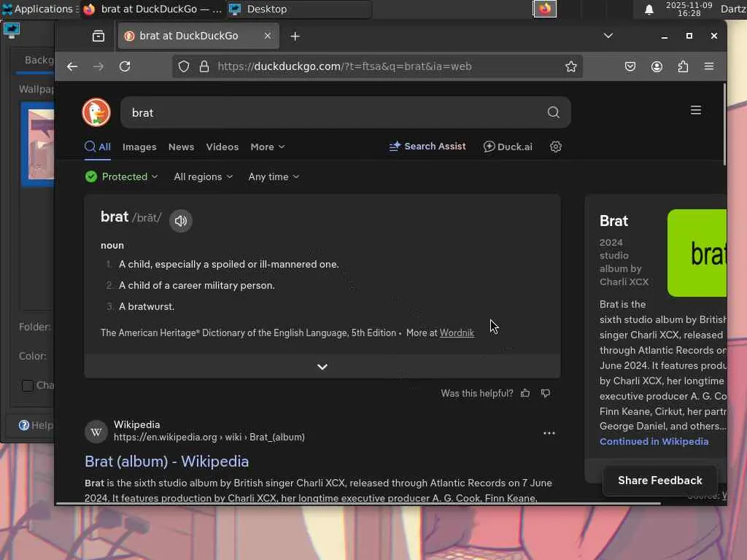Select the brat at DuckDuckGo browser tab
This screenshot has height=560, width=747.
198,36
